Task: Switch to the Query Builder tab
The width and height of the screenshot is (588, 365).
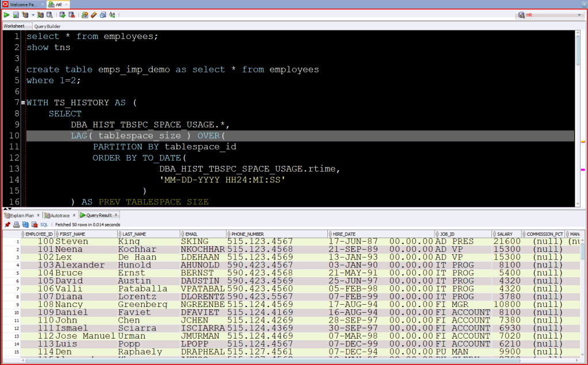Action: 47,26
